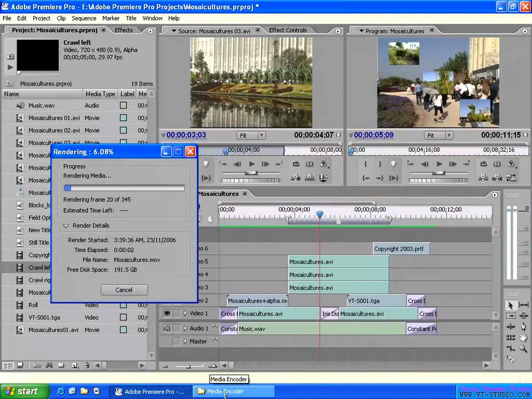Switch to Effect Controls tab
Image resolution: width=532 pixels, height=399 pixels.
point(288,30)
